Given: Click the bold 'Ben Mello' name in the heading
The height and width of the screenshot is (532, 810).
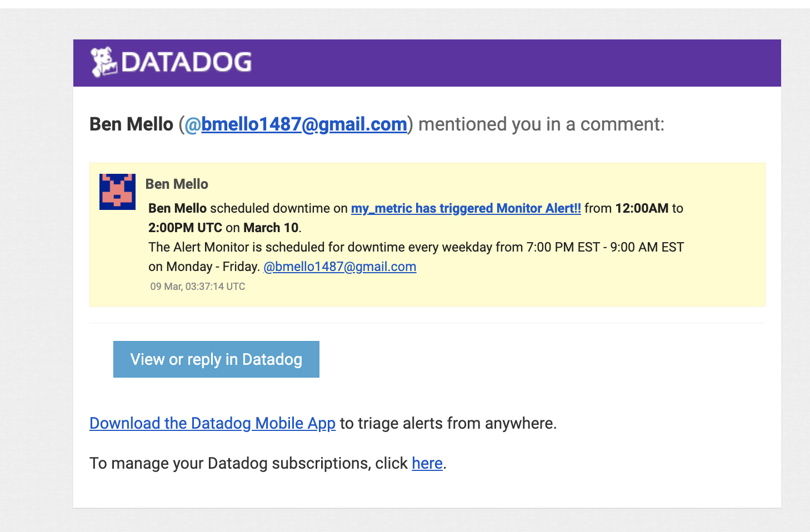Looking at the screenshot, I should point(132,124).
